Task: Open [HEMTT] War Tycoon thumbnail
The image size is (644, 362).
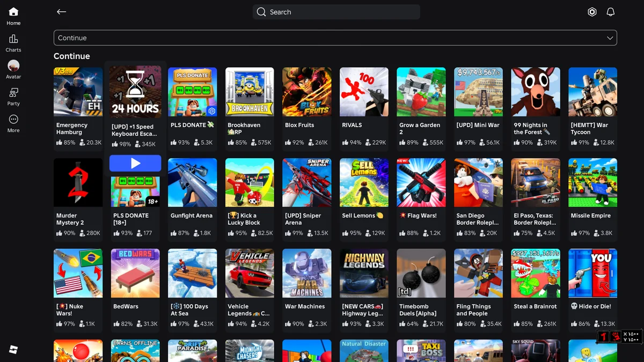Action: tap(592, 92)
